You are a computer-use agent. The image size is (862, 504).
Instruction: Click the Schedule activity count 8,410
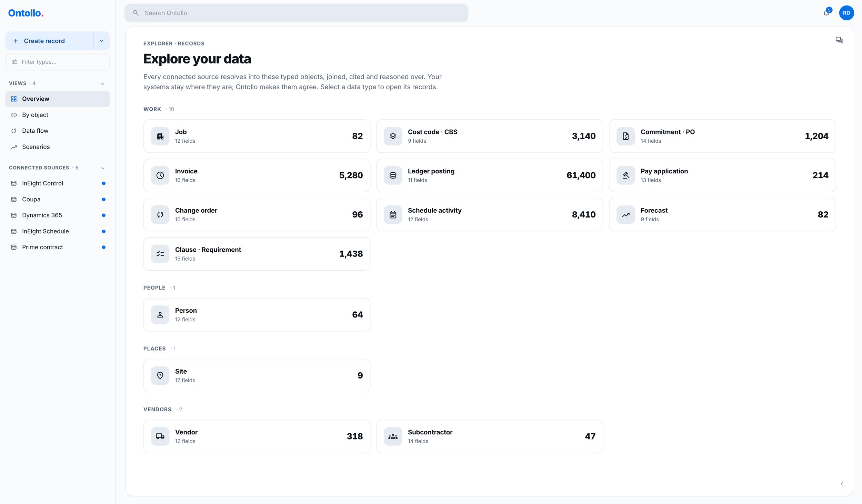click(x=584, y=215)
